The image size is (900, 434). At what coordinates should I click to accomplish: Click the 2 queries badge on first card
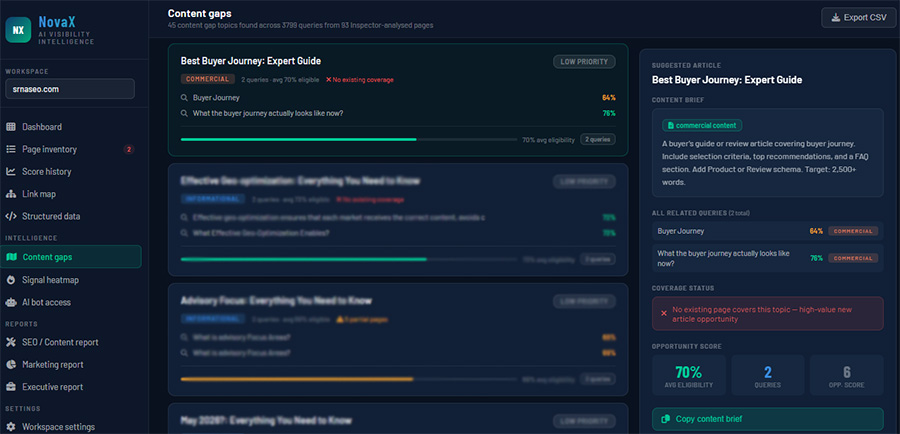tap(598, 139)
